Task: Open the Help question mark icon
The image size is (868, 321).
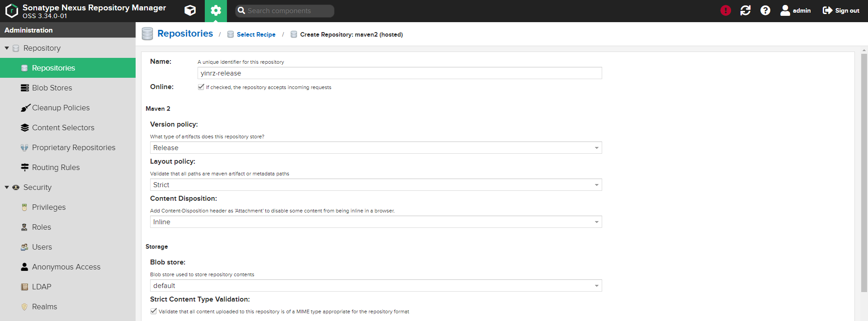Action: click(x=765, y=10)
